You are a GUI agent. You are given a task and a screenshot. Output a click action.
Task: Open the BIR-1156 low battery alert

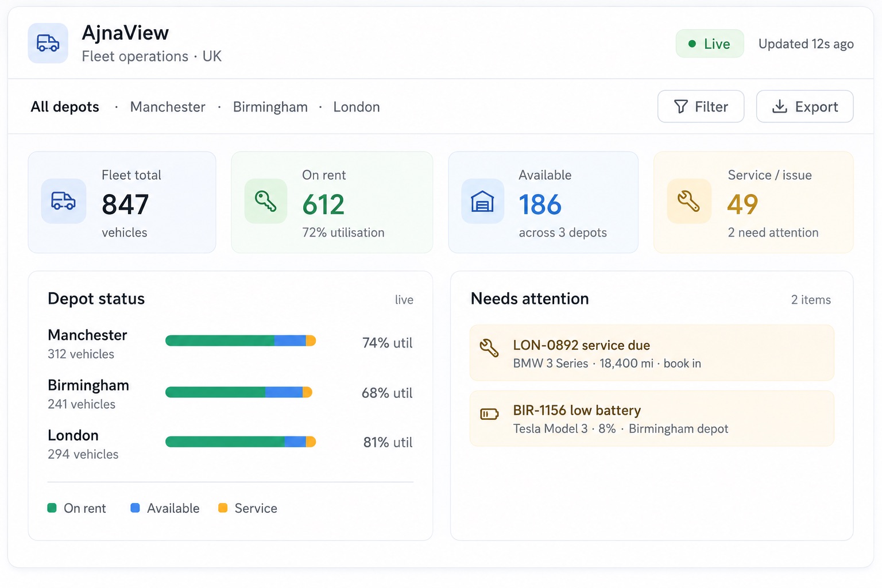[x=652, y=419]
